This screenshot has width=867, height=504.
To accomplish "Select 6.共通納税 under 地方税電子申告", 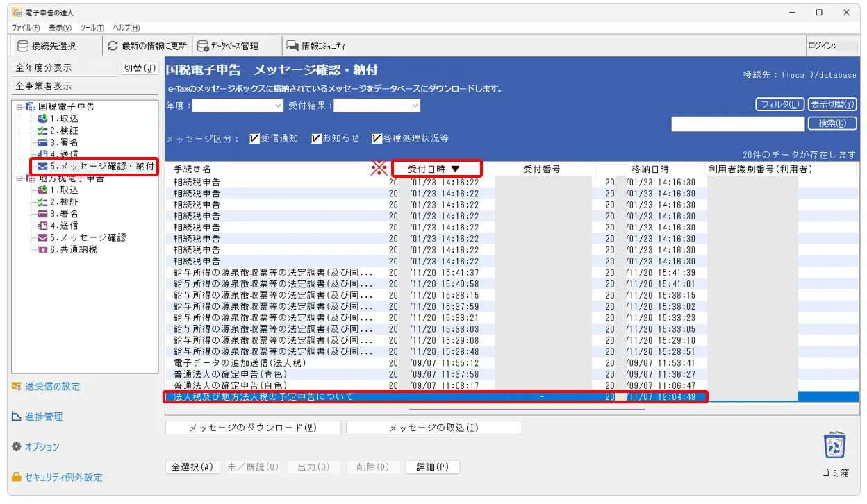I will coord(73,249).
